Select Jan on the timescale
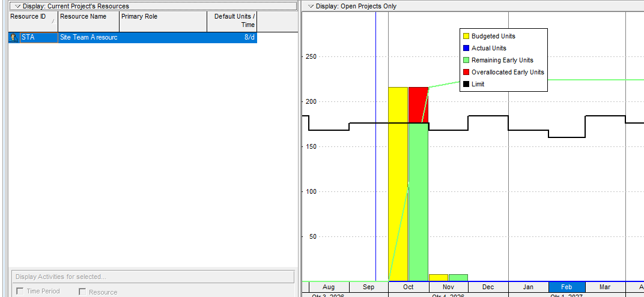This screenshot has height=297, width=644. click(528, 287)
